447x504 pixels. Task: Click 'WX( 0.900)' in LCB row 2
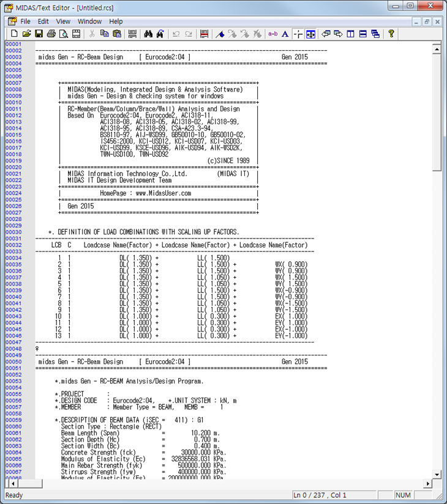(x=291, y=264)
